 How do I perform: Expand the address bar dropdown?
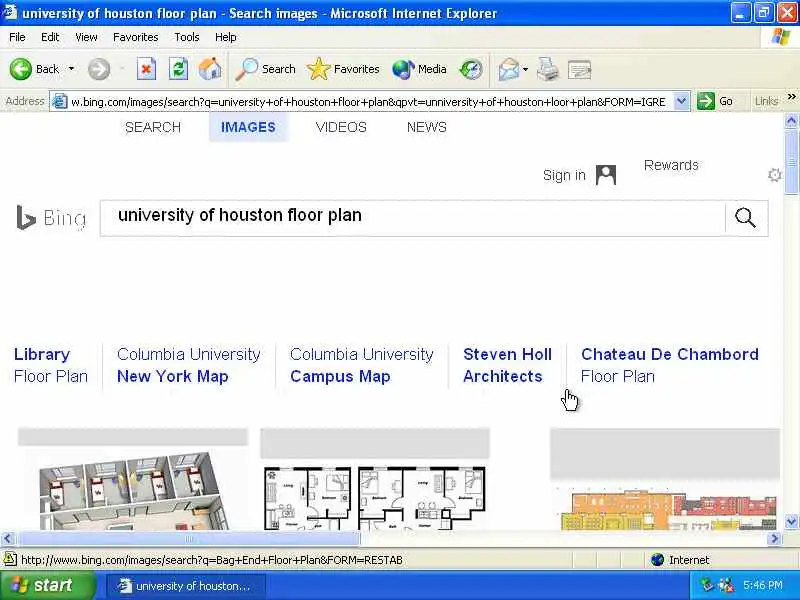681,101
